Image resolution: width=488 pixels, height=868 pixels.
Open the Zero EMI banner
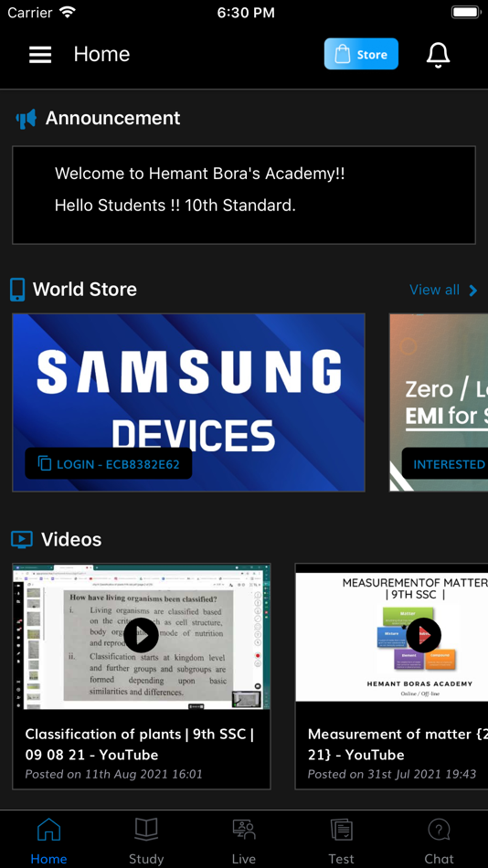click(439, 402)
